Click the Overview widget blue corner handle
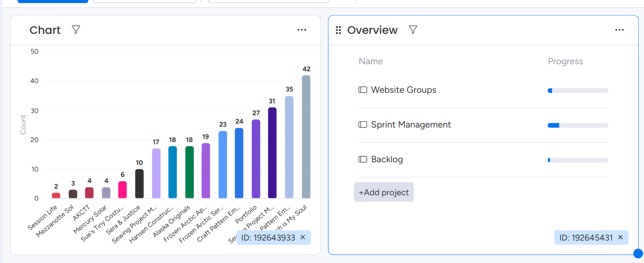644x263 pixels. tap(638, 254)
